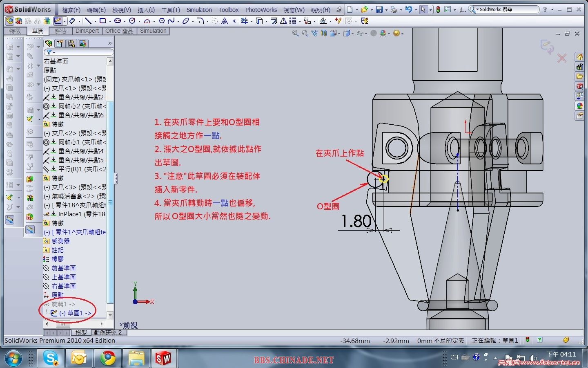Switch to the 特徵 CommandManager tab
This screenshot has height=368, width=588.
(15, 31)
